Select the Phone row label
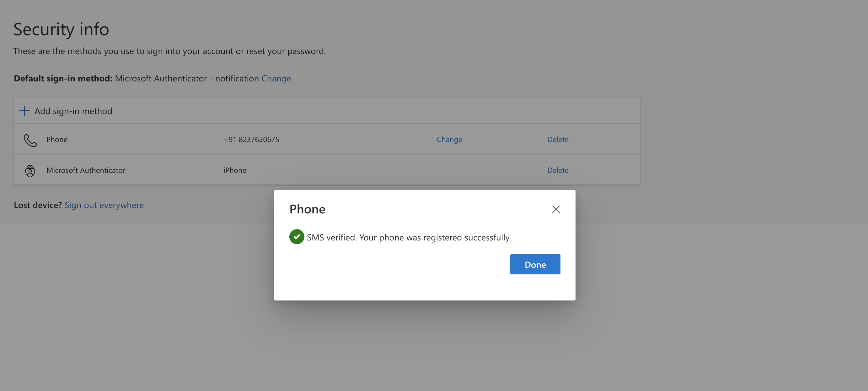Viewport: 868px width, 391px height. pyautogui.click(x=57, y=139)
